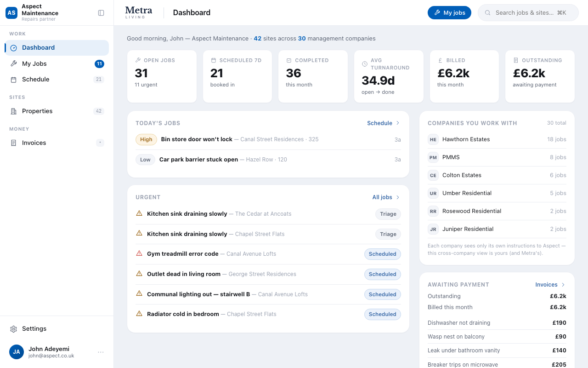This screenshot has height=368, width=588.
Task: Click the Completed checkmark icon
Action: click(289, 60)
